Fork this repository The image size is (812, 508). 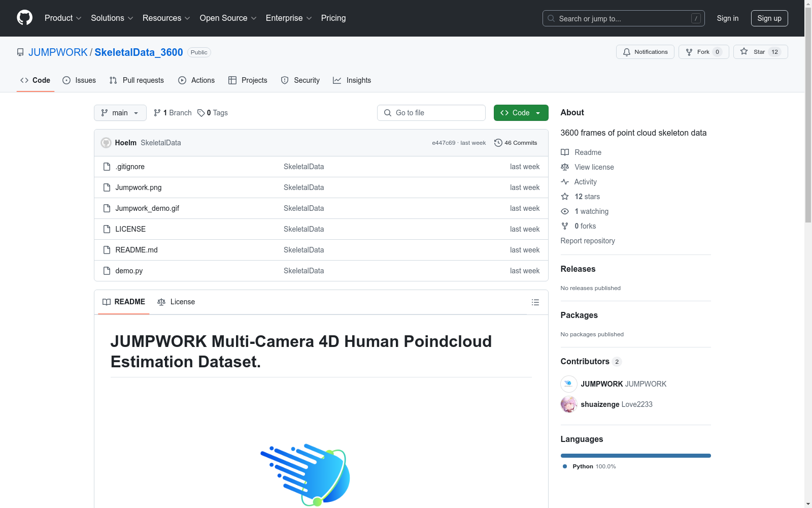[x=703, y=52]
